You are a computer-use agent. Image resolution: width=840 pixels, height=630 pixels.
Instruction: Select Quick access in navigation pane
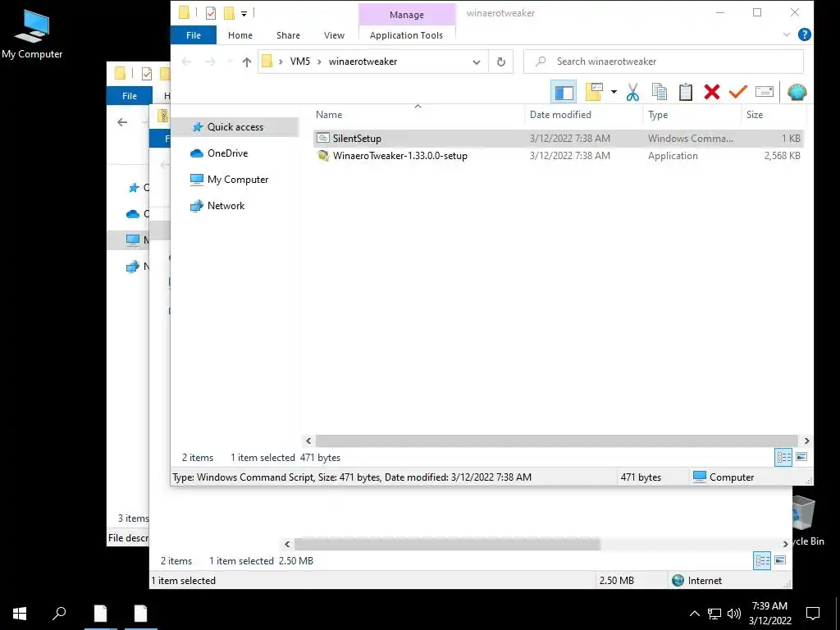[x=235, y=127]
